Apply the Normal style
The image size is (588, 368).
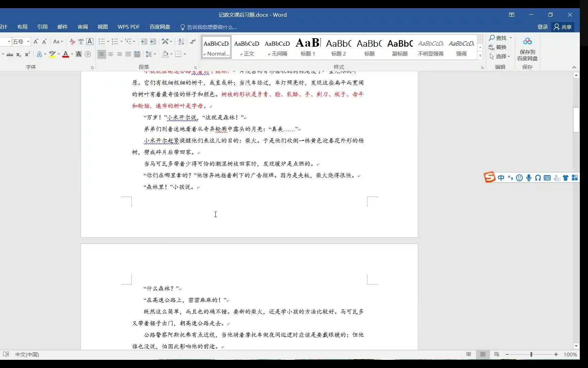pos(216,47)
